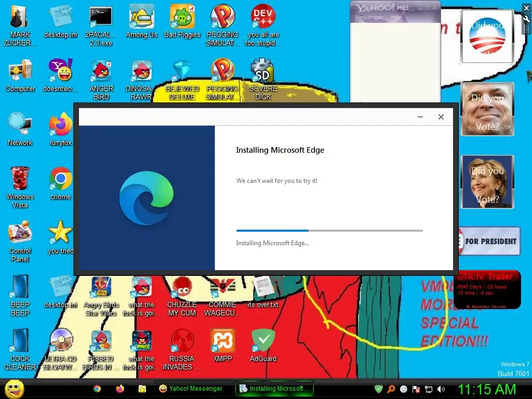The width and height of the screenshot is (532, 399).
Task: Launch Chrome from the taskbar quick launch
Action: (97, 389)
